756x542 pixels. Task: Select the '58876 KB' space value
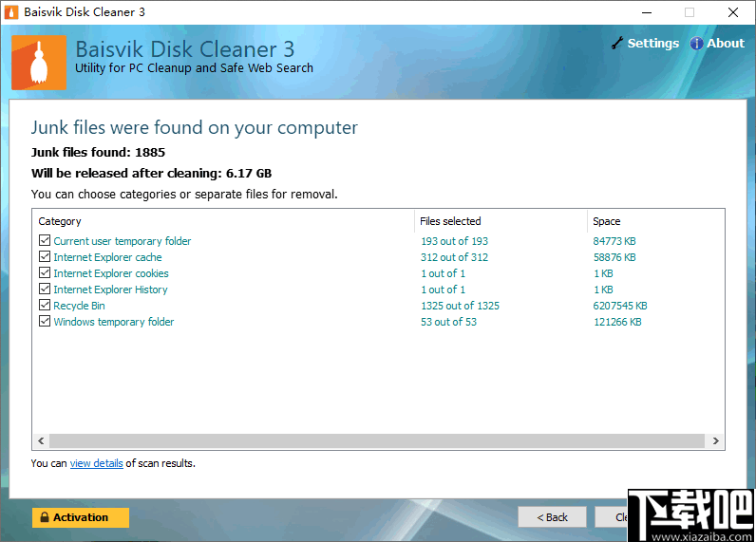[x=614, y=257]
